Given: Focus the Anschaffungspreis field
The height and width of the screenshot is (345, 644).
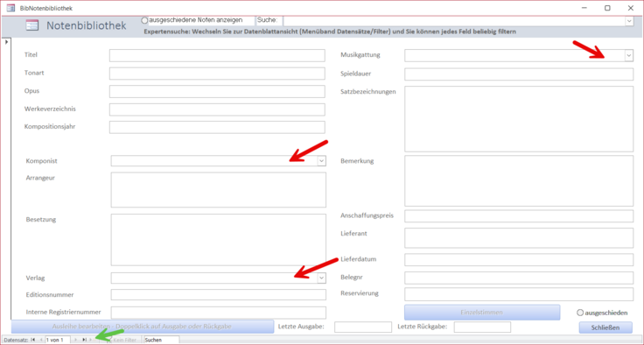Looking at the screenshot, I should click(519, 216).
